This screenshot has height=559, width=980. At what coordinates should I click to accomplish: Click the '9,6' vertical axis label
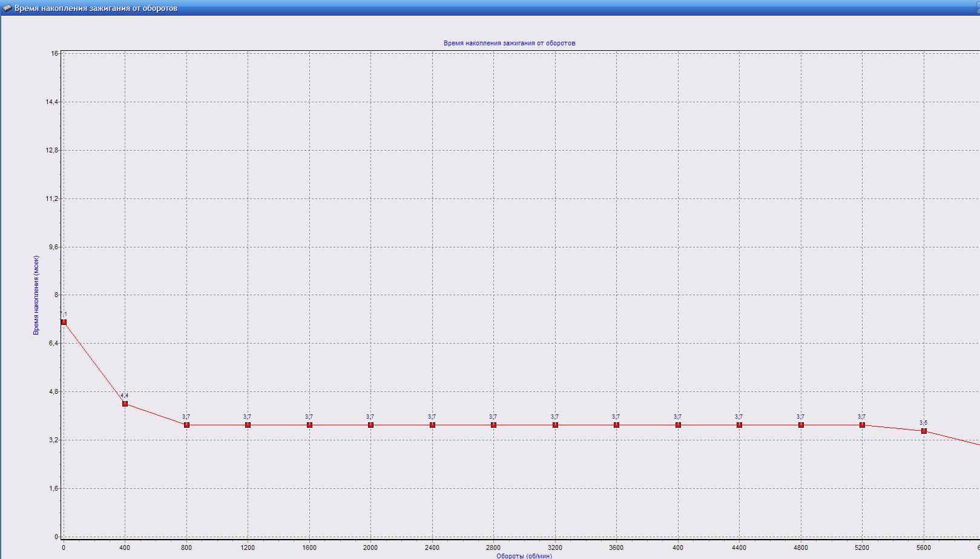point(53,247)
